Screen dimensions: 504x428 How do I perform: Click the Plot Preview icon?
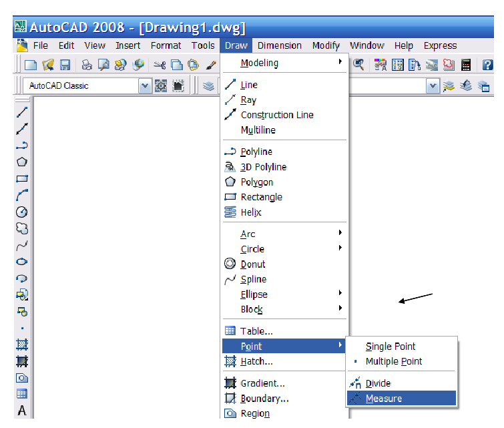[103, 65]
